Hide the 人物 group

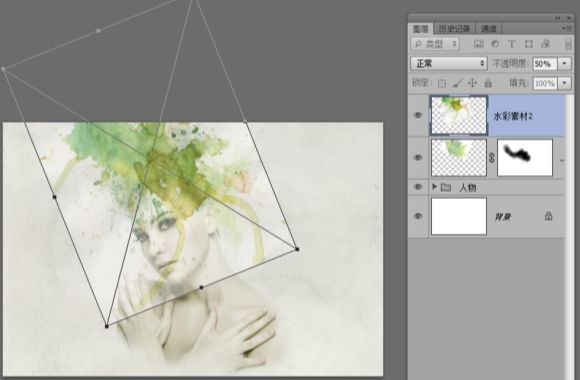[418, 187]
